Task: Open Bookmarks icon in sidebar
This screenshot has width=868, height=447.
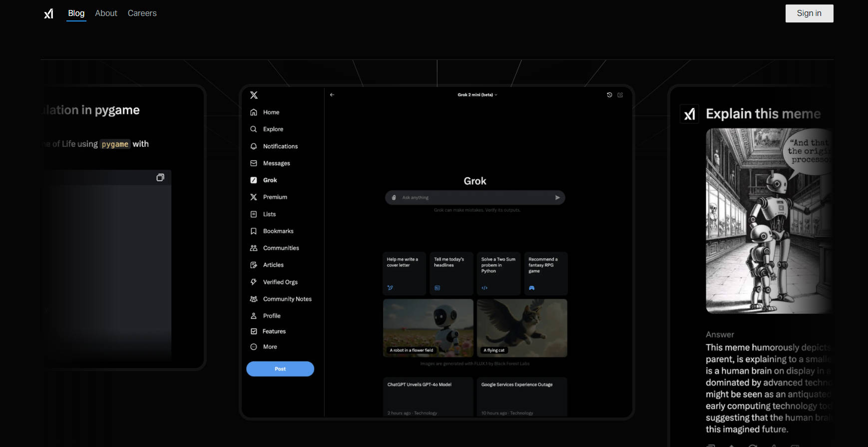Action: click(x=254, y=231)
